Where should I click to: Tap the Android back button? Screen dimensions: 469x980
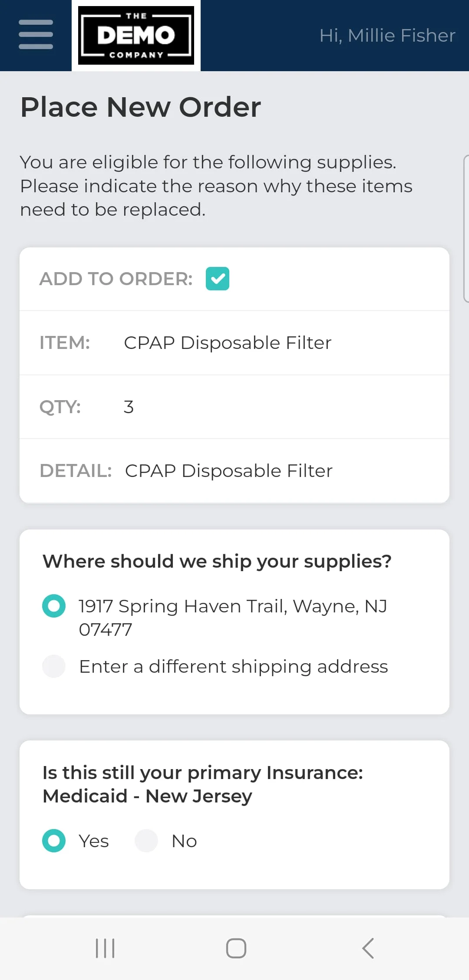click(x=368, y=948)
